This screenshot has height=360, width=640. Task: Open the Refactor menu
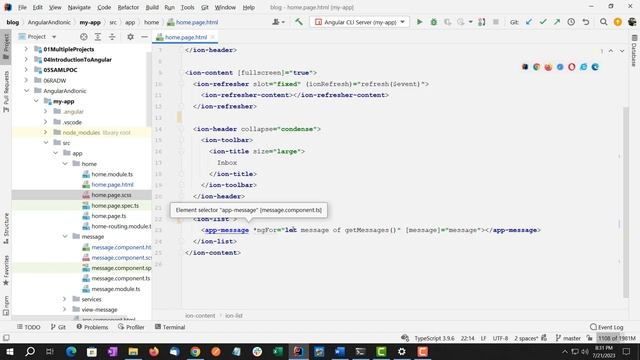pyautogui.click(x=128, y=7)
